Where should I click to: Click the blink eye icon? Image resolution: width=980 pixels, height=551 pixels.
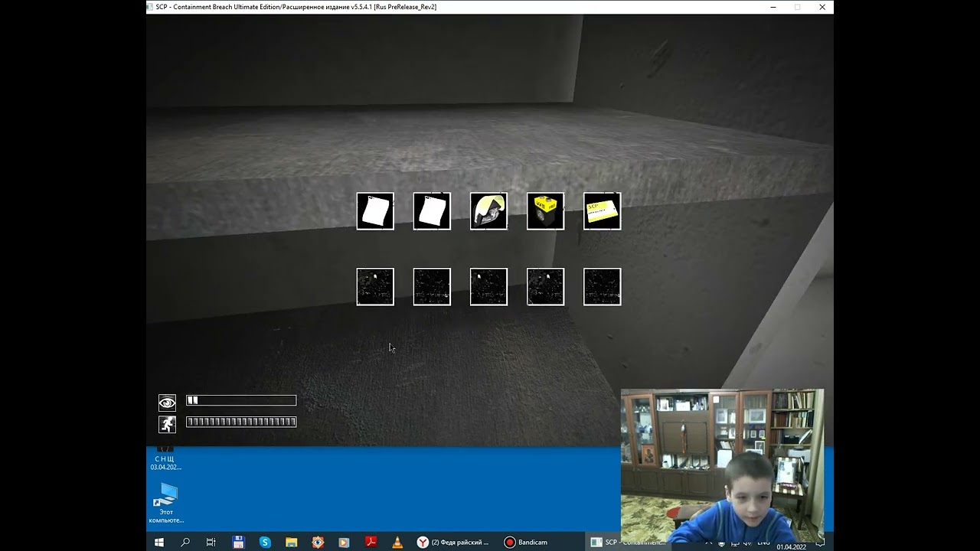point(167,403)
